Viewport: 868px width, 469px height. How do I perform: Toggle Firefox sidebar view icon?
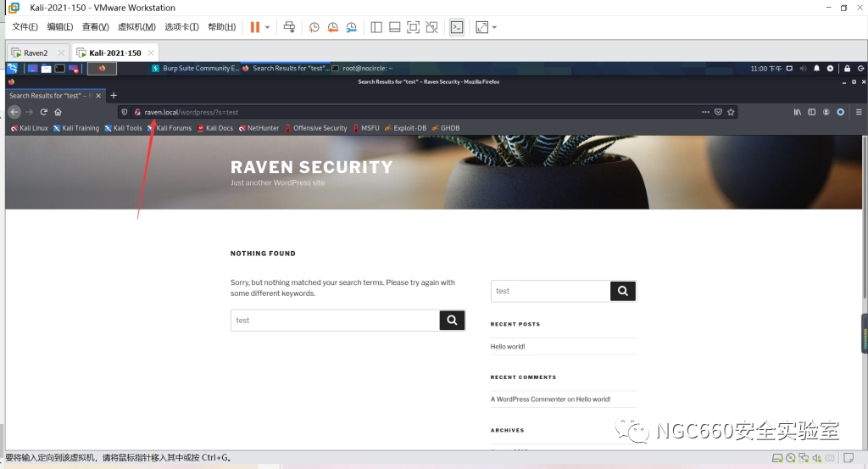(x=811, y=112)
